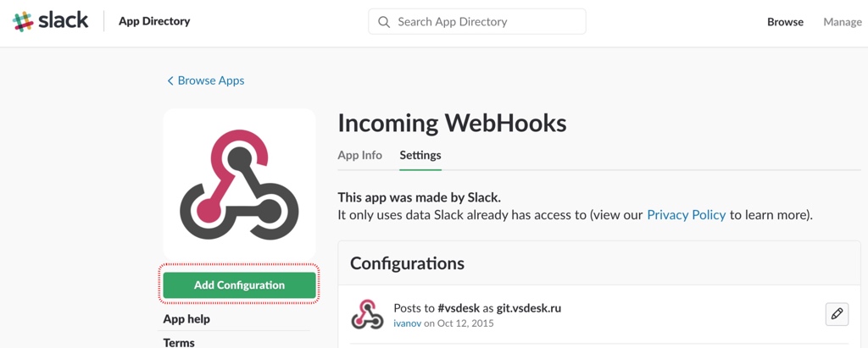Go back via Browse Apps link
Image resolution: width=868 pixels, height=348 pixels.
click(210, 80)
